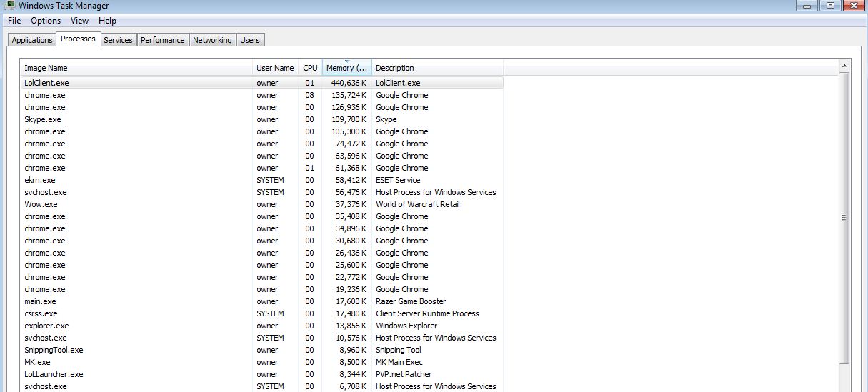Sort by Memory column header

[x=347, y=68]
